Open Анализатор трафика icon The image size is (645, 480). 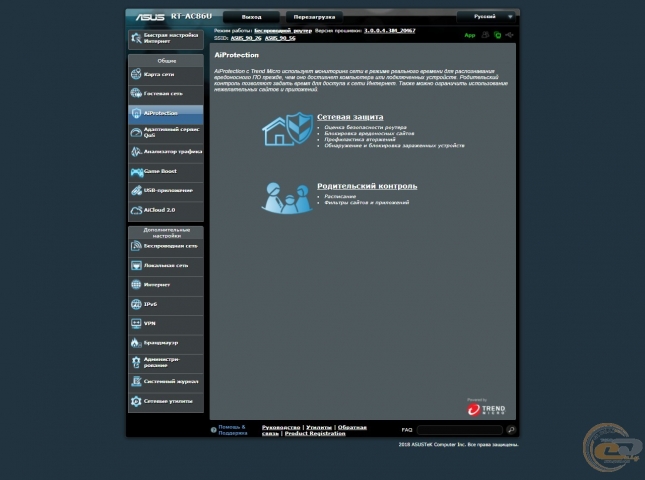pos(136,152)
